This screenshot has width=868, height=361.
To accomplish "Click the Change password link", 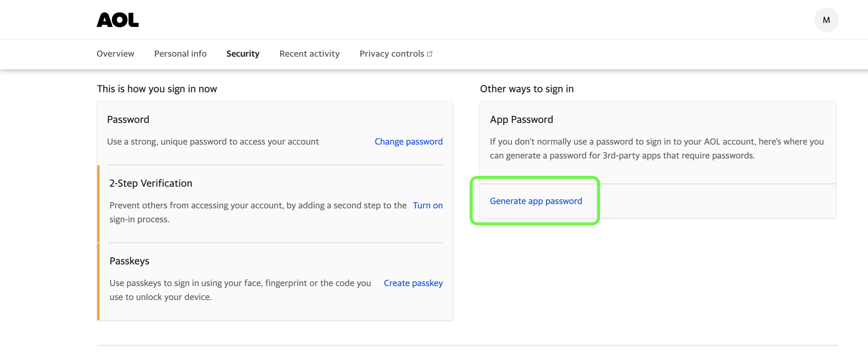I will click(x=408, y=142).
